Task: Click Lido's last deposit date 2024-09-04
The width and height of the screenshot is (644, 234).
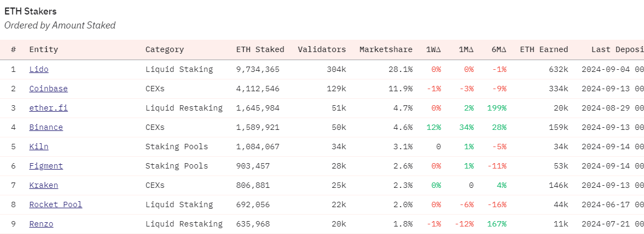Action: pyautogui.click(x=613, y=69)
